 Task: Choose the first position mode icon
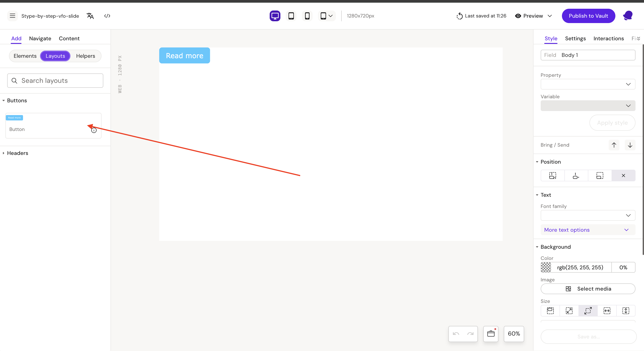pos(553,176)
